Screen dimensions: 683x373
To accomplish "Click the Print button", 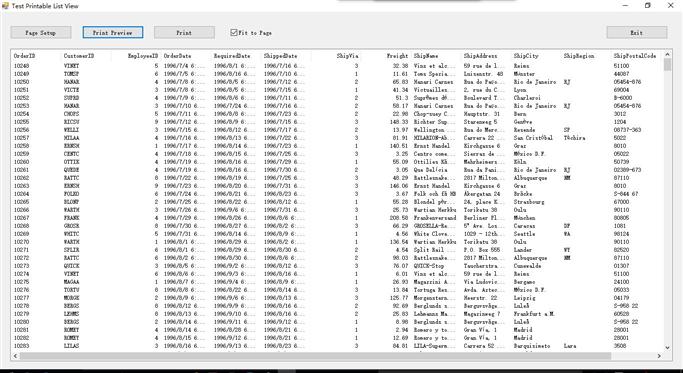I will coord(184,33).
